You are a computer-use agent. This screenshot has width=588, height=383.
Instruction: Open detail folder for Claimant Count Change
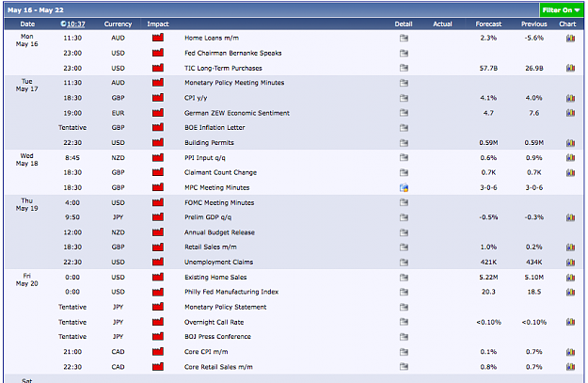[404, 172]
